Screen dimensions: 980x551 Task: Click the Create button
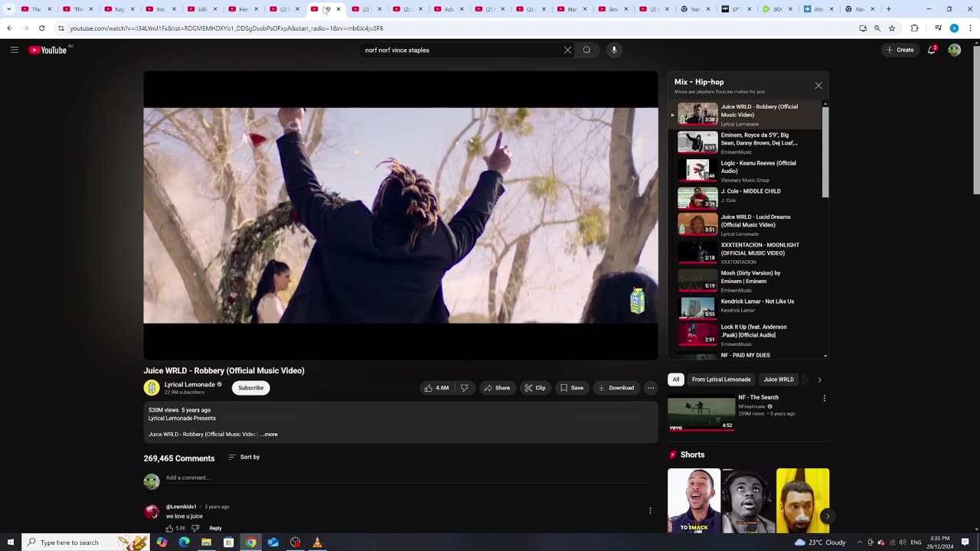900,50
